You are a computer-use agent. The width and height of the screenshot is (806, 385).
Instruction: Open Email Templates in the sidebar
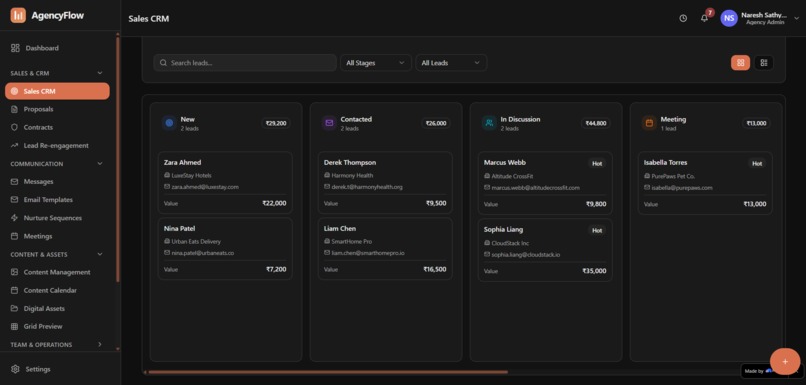tap(58, 199)
